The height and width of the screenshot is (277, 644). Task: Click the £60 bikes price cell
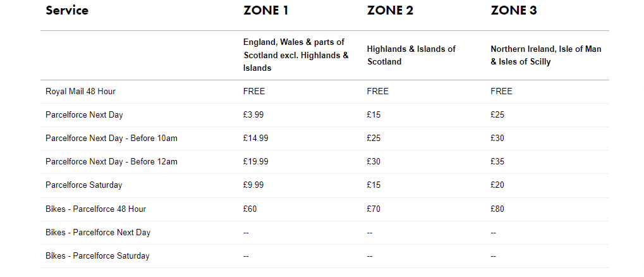coord(250,209)
